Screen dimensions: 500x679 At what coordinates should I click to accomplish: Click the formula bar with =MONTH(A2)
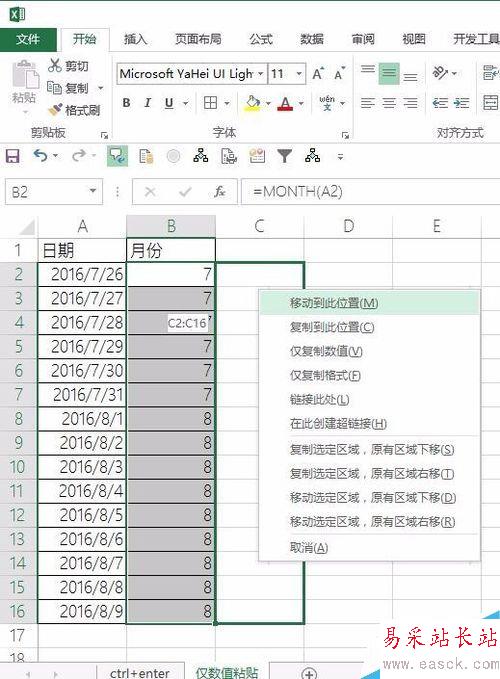[x=371, y=191]
